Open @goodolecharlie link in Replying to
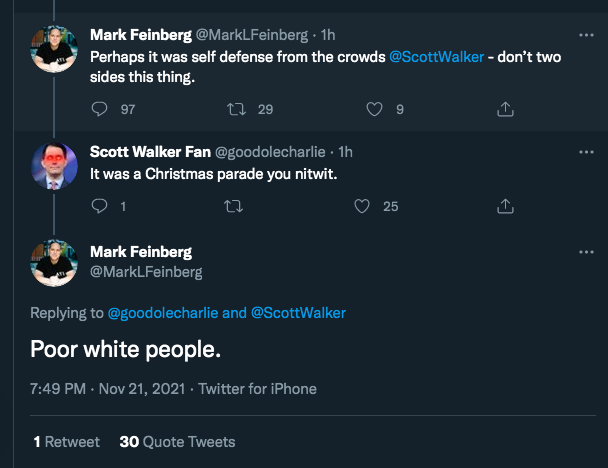The height and width of the screenshot is (468, 608). [162, 313]
